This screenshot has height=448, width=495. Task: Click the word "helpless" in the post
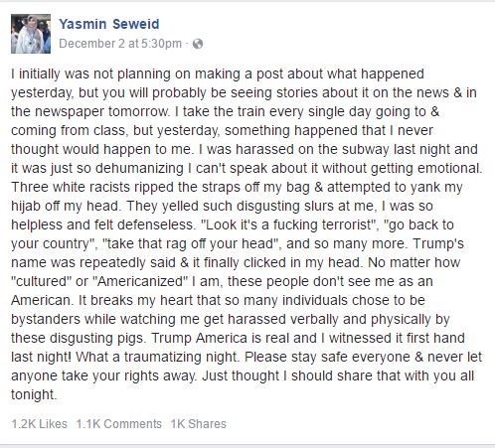click(x=37, y=225)
